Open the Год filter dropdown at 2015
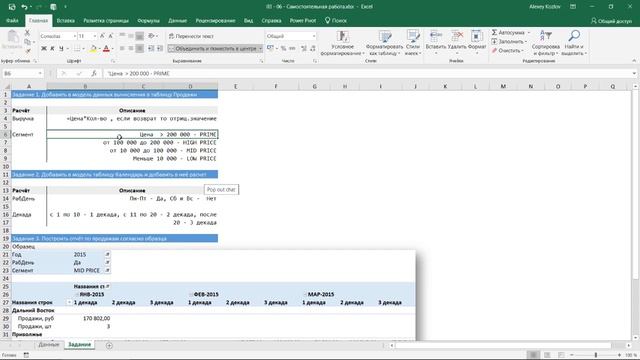 107,254
